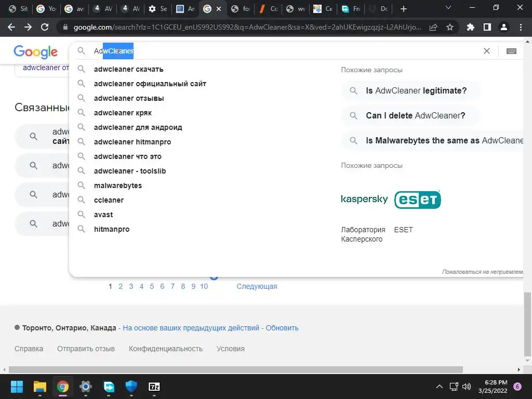The height and width of the screenshot is (399, 532).
Task: Select suggestion 'adwcleaner отзывы'
Action: (x=129, y=98)
